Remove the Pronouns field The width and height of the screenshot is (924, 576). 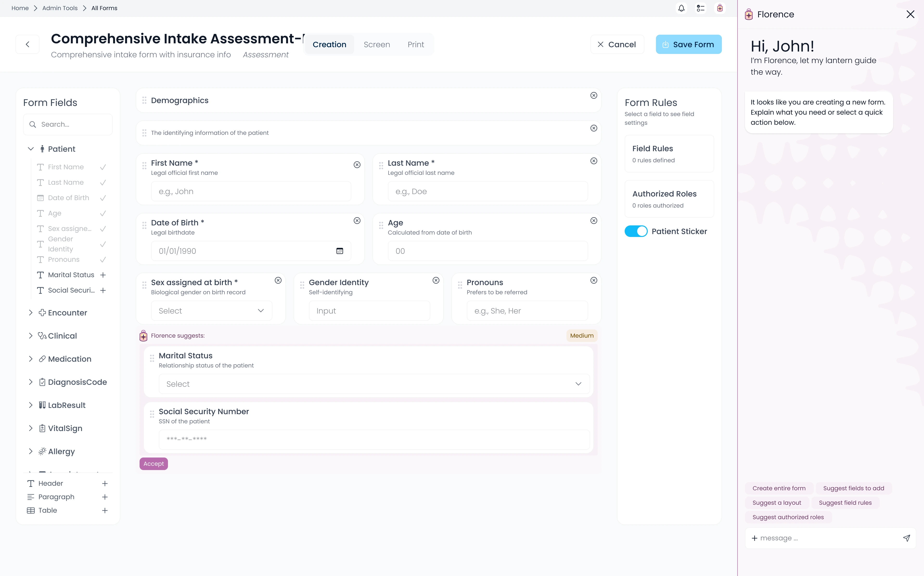pos(594,280)
